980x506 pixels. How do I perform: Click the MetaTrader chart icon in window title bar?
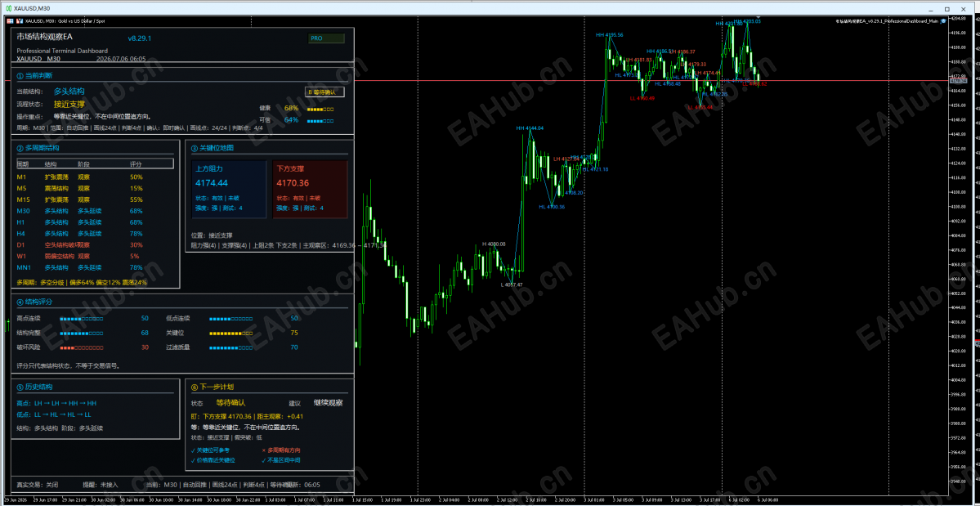(8, 8)
